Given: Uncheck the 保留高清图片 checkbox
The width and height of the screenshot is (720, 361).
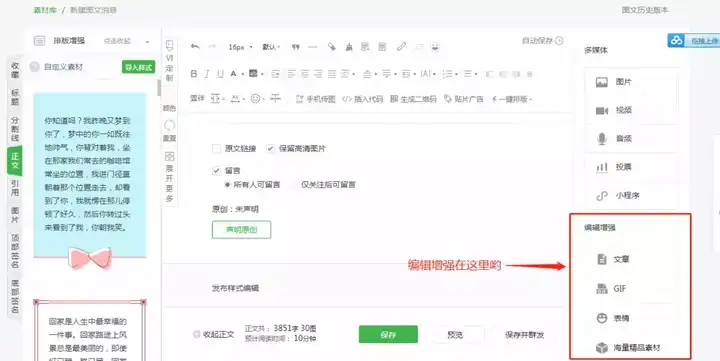Looking at the screenshot, I should click(x=270, y=149).
